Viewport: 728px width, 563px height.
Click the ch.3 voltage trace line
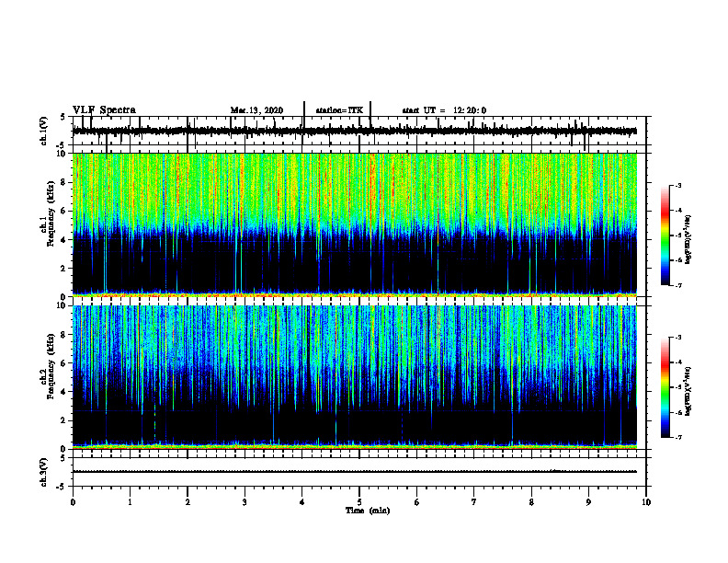[x=355, y=472]
